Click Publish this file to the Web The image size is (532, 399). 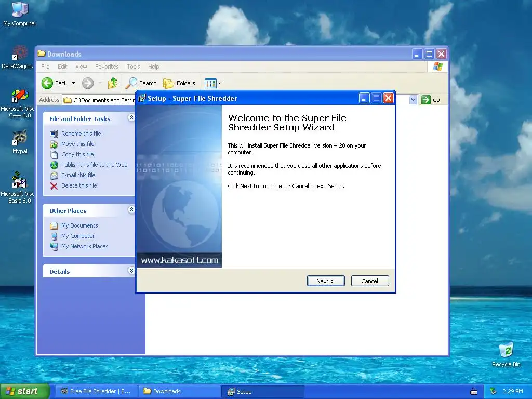[95, 165]
